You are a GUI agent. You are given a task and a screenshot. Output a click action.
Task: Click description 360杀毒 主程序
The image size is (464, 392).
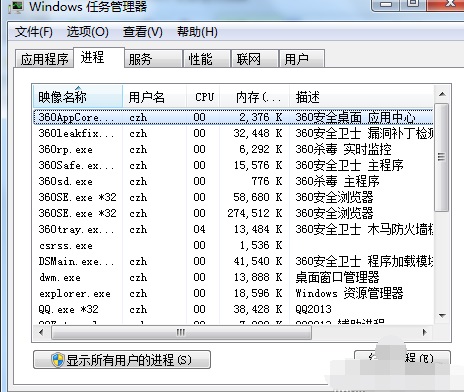point(337,181)
